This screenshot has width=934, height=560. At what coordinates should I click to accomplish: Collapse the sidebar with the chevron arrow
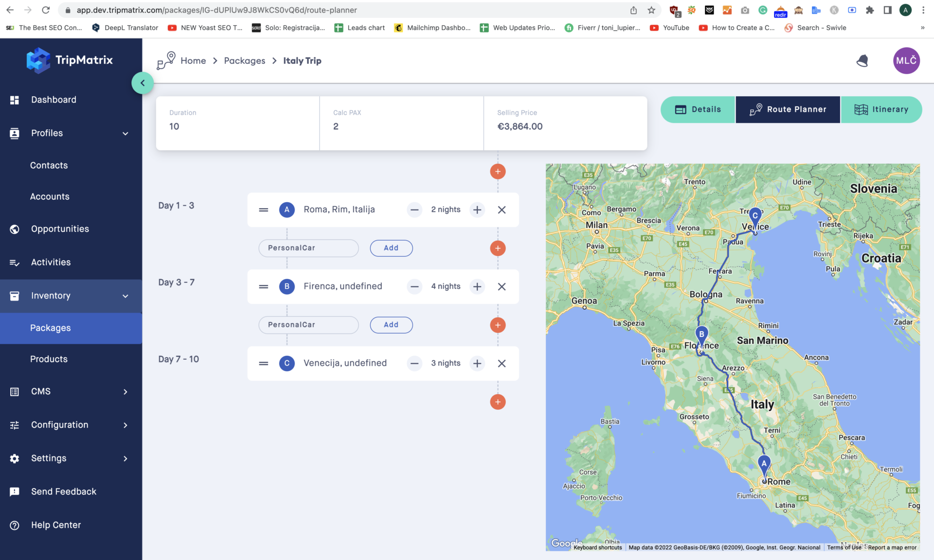coord(143,83)
